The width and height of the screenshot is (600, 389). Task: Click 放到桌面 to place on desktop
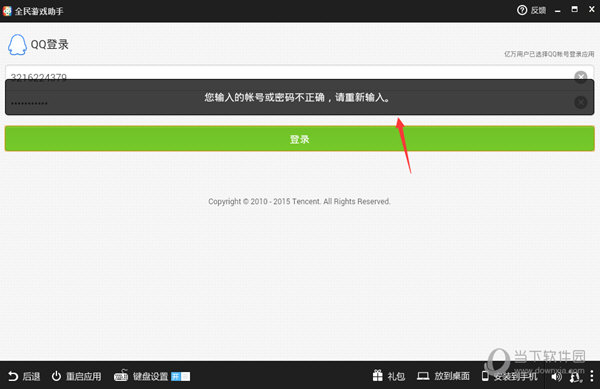pos(443,376)
